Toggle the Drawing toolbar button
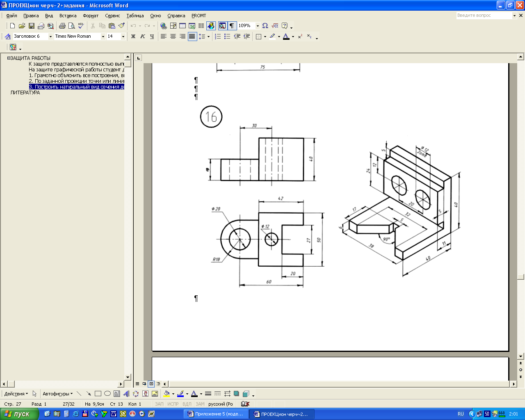Viewport: 525px width, 420px height. point(211,26)
